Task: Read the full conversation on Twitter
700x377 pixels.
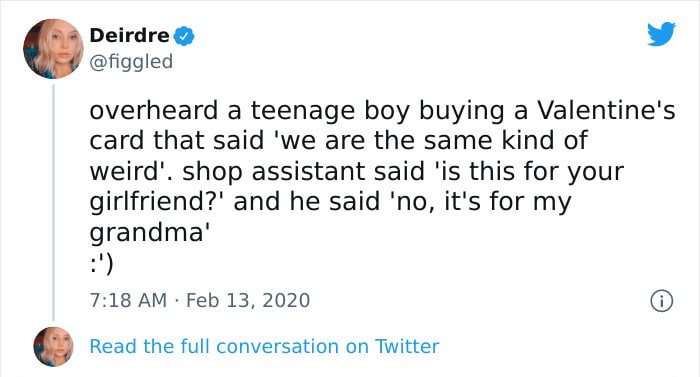Action: click(x=264, y=347)
